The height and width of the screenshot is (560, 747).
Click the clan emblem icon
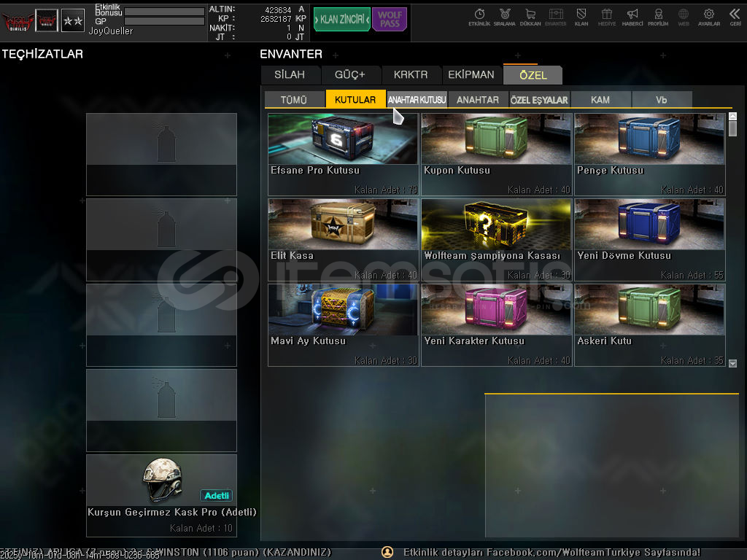(47, 21)
